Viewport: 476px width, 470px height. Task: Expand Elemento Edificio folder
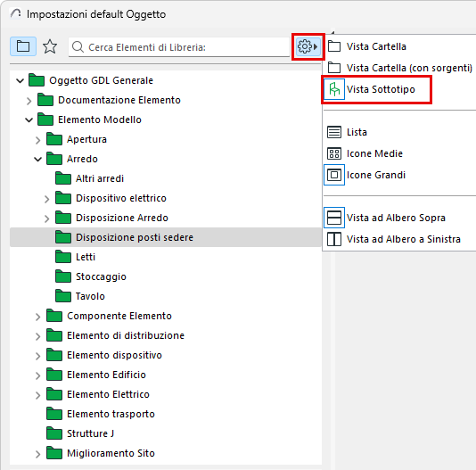[37, 375]
